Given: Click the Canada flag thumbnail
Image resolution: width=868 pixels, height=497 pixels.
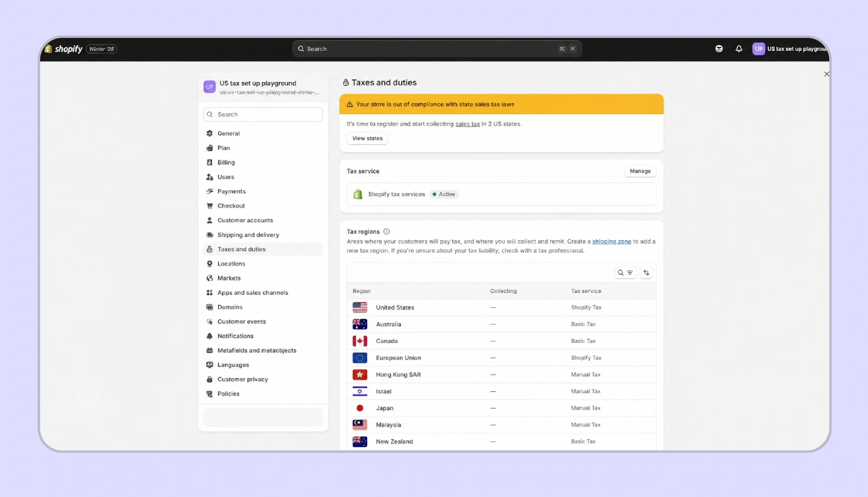Looking at the screenshot, I should pyautogui.click(x=360, y=341).
